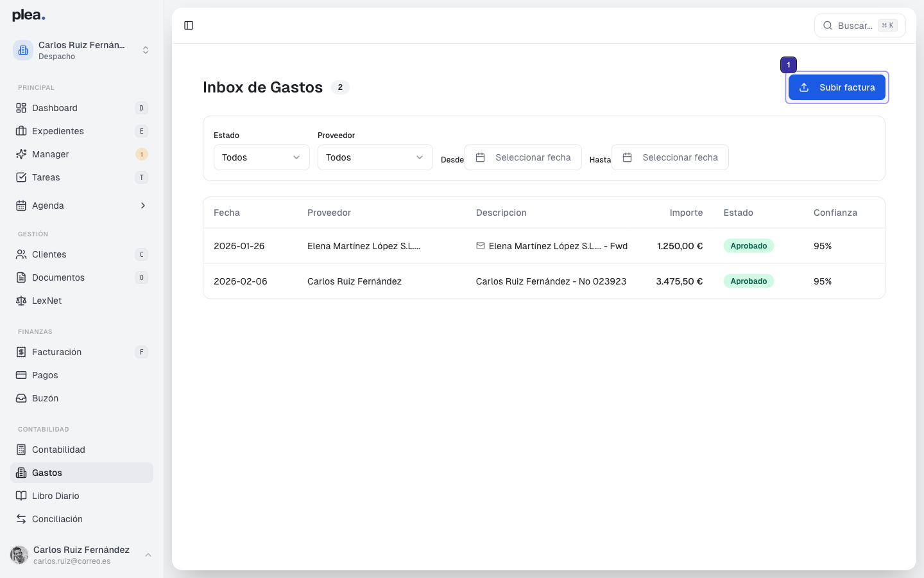Go to Dashboard
The image size is (924, 578).
point(82,108)
